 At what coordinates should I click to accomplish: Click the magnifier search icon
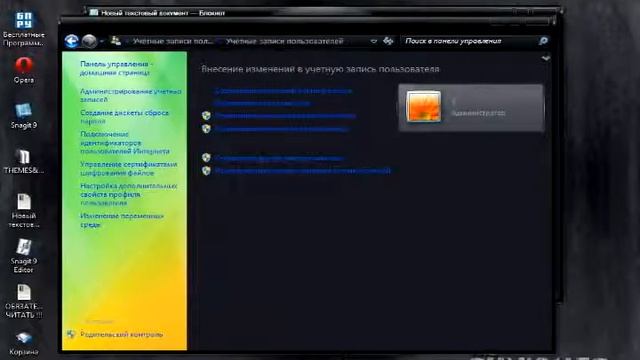click(543, 41)
